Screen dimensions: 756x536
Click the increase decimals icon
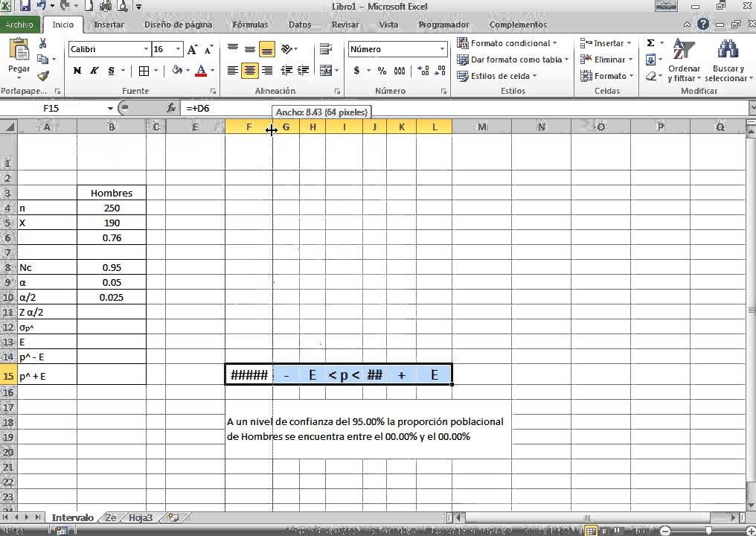click(423, 71)
